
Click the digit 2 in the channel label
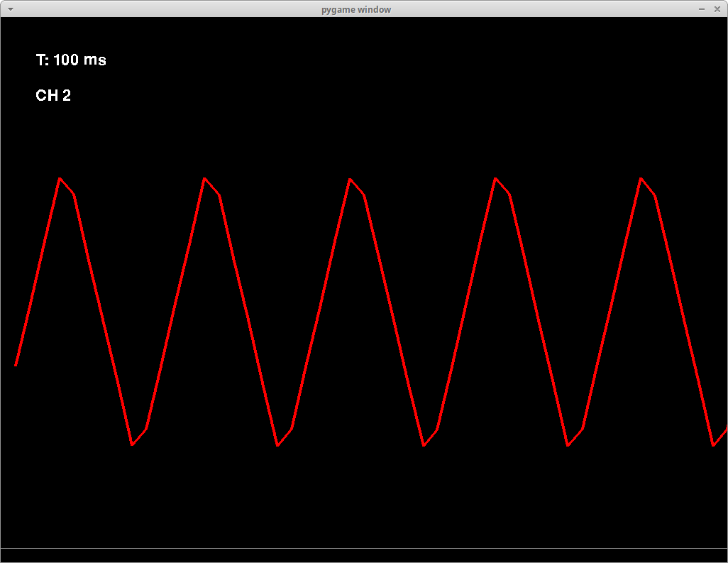(67, 95)
